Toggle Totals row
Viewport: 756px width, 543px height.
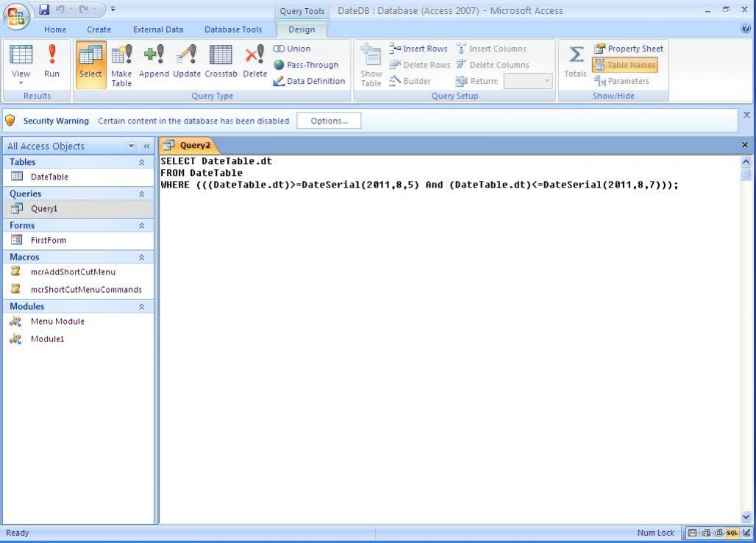pyautogui.click(x=575, y=61)
